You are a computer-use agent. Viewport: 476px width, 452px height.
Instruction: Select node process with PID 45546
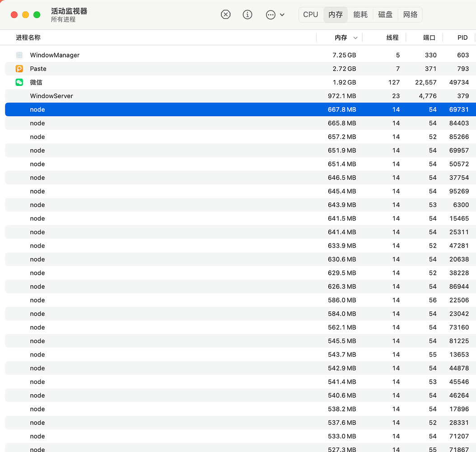click(x=240, y=381)
